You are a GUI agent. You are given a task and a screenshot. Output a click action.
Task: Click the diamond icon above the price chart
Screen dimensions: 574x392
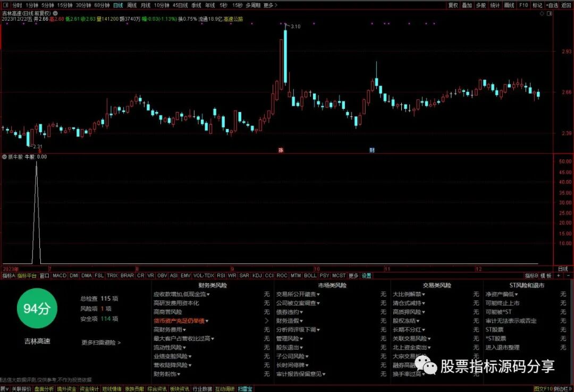pyautogui.click(x=542, y=13)
